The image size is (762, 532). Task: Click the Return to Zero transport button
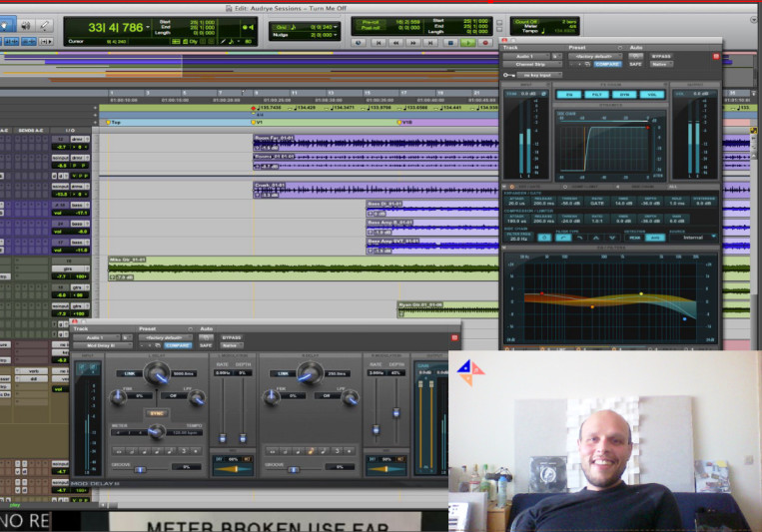pyautogui.click(x=379, y=43)
